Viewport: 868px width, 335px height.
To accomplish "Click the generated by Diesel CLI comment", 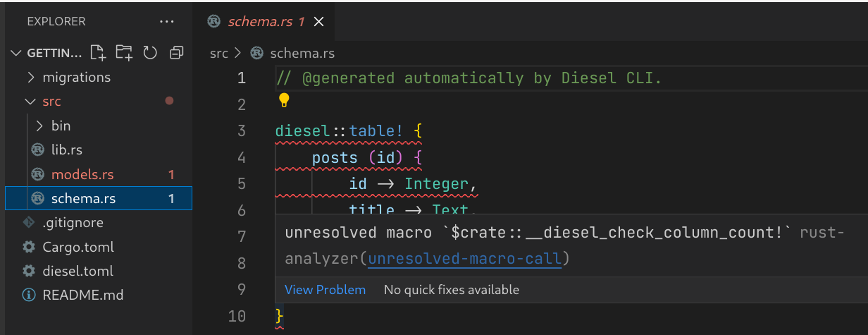I will (x=469, y=78).
